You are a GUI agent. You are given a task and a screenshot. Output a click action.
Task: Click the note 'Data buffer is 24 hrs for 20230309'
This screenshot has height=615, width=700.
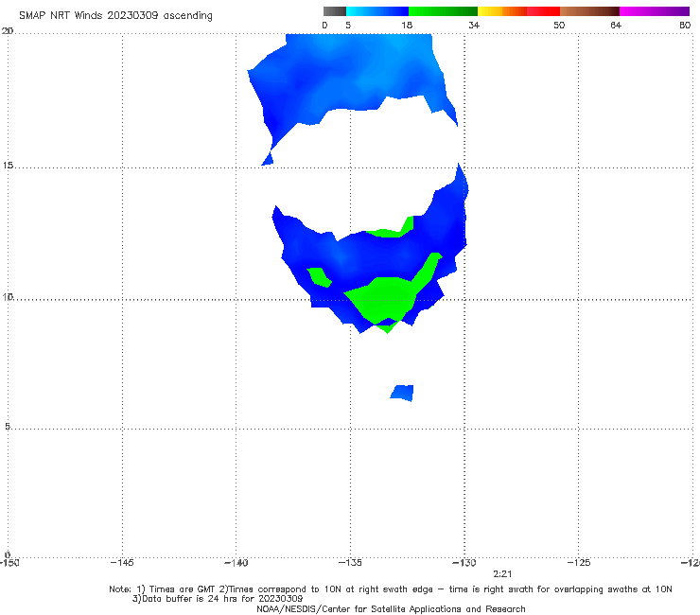point(218,599)
